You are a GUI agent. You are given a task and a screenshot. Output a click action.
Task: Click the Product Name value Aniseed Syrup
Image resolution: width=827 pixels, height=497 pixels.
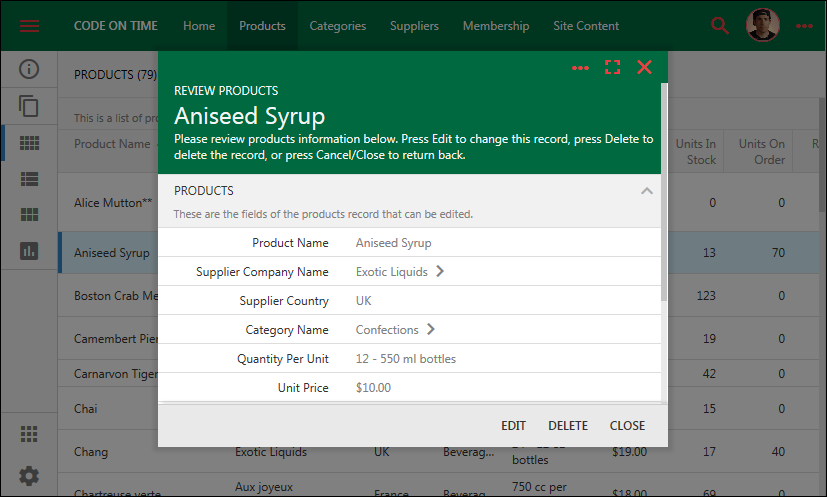[393, 243]
